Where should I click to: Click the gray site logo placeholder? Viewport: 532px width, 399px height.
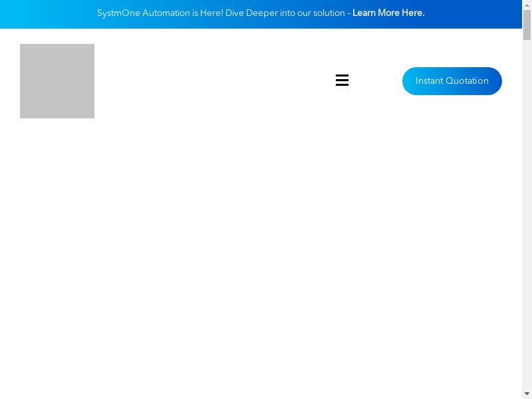point(57,81)
